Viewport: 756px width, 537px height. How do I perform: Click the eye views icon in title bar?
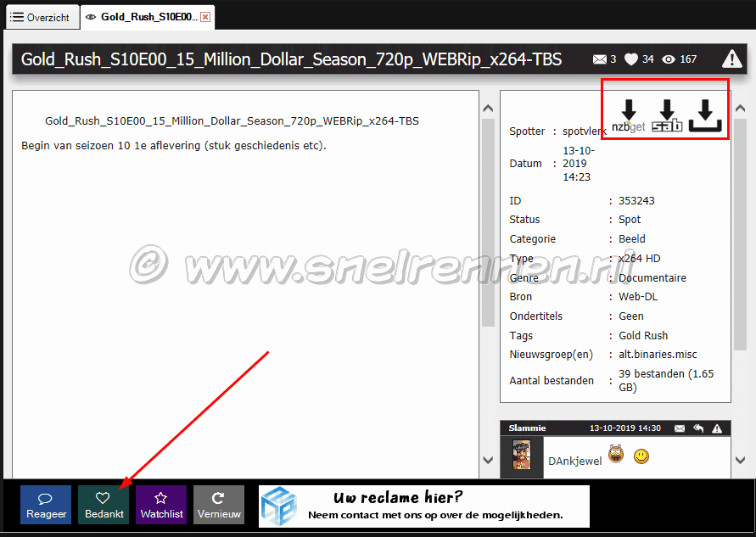coord(669,59)
